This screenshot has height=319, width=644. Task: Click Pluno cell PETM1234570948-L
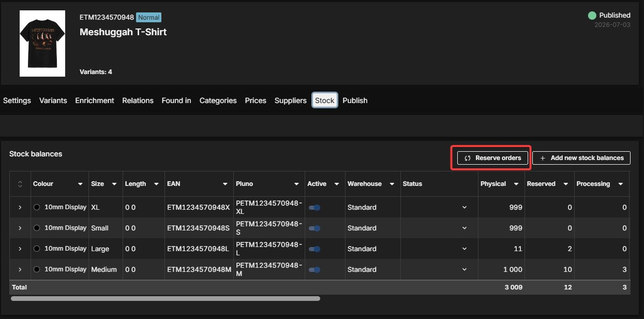[269, 249]
